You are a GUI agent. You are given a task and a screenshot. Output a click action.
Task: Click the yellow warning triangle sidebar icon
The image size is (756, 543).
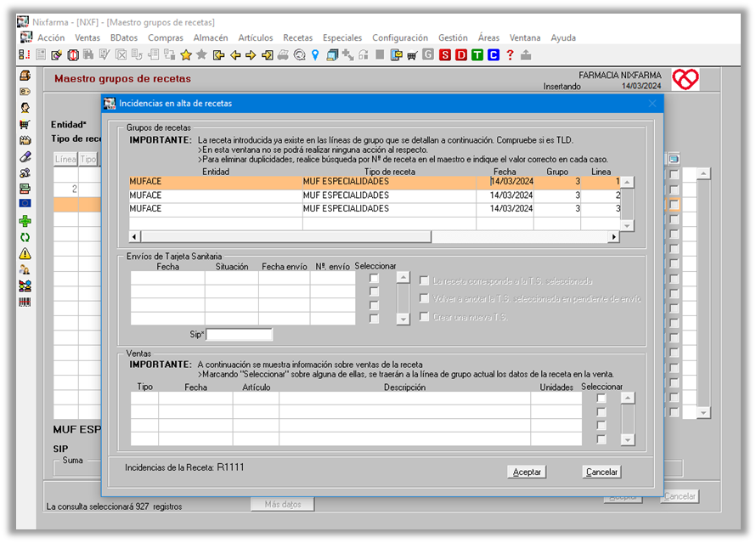(x=25, y=254)
